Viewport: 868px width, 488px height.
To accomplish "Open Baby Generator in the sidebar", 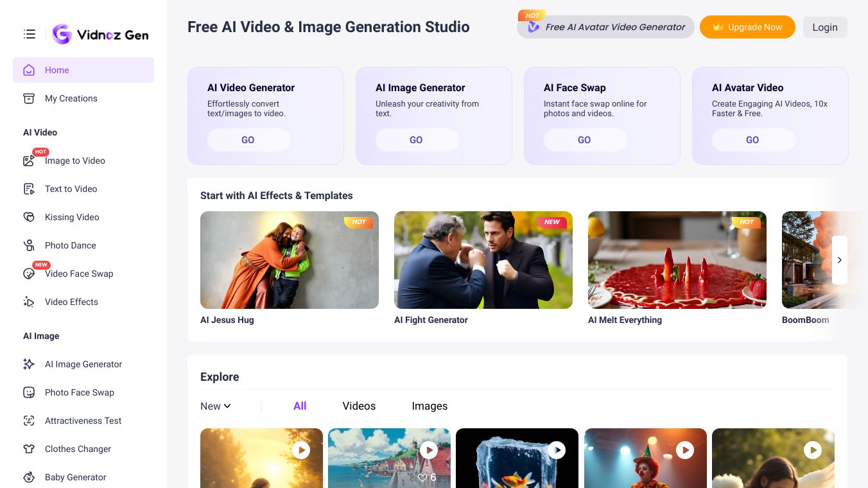I will pos(83,477).
